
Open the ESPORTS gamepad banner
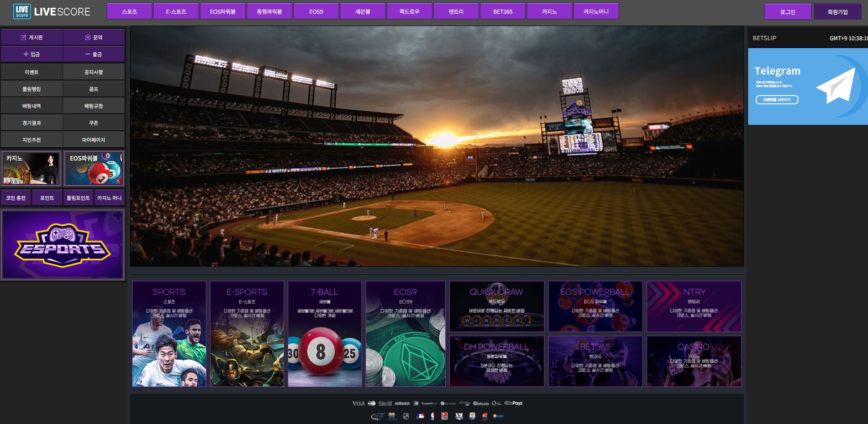(63, 245)
